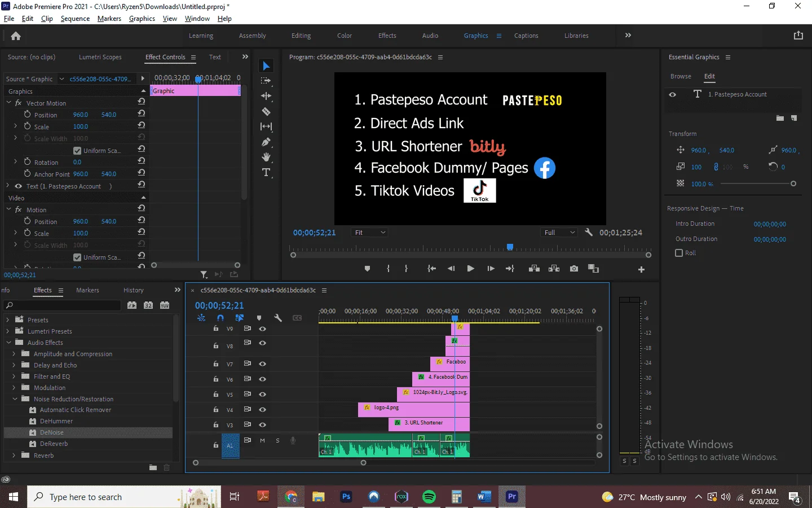Enable the Roll checkbox

(679, 253)
